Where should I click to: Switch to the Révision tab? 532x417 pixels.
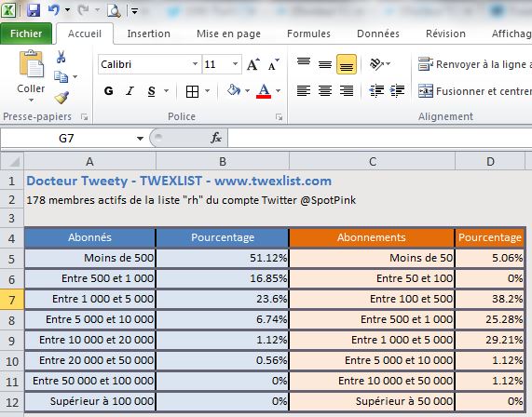click(x=445, y=34)
